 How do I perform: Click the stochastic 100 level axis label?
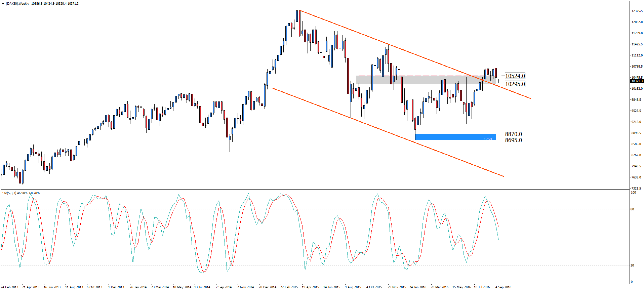pyautogui.click(x=633, y=193)
